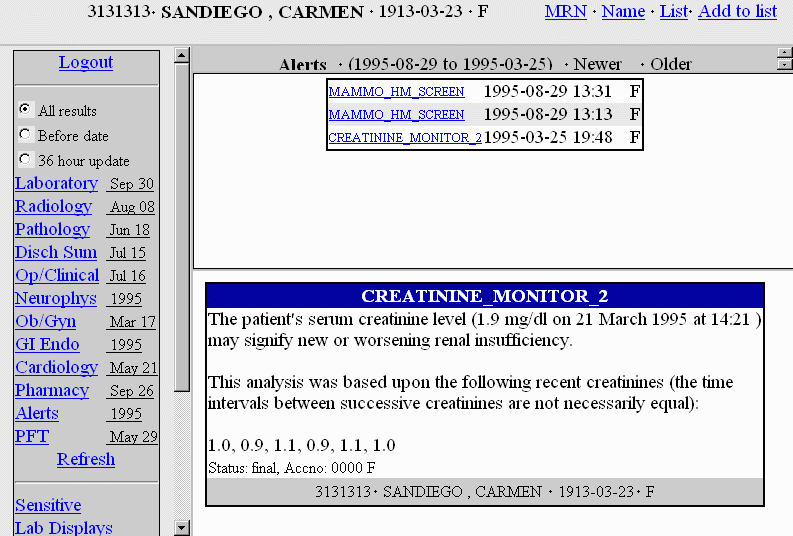Screen dimensions: 793x536
Task: Open the CREATININE_MONITOR_2 alert
Action: [405, 137]
